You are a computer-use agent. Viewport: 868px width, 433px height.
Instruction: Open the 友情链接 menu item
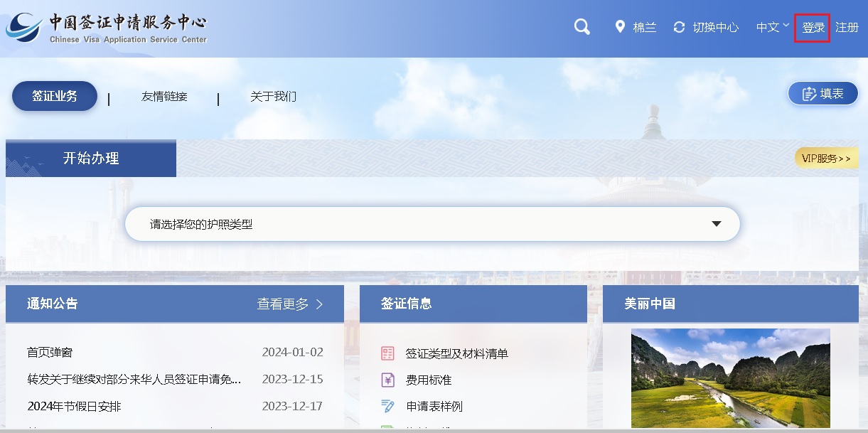click(164, 97)
